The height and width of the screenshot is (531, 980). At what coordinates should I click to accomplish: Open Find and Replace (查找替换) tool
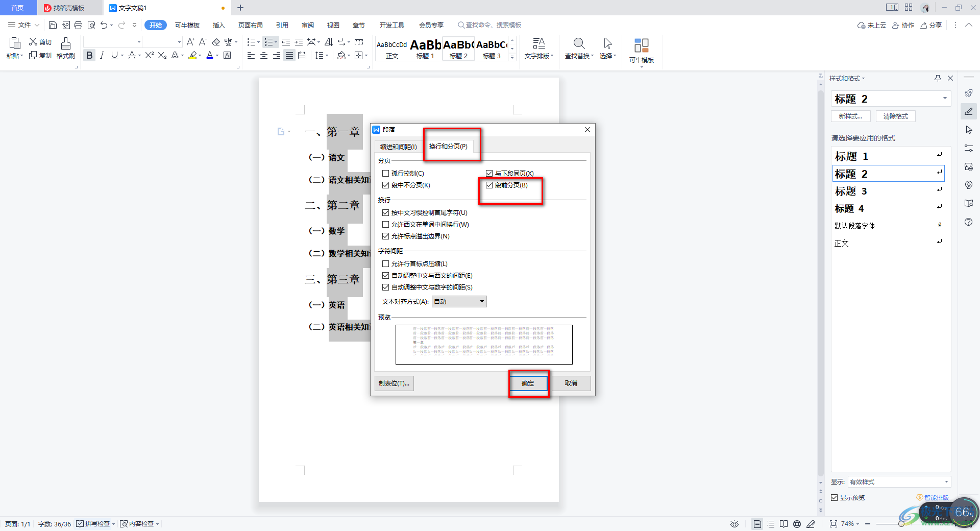pyautogui.click(x=579, y=49)
